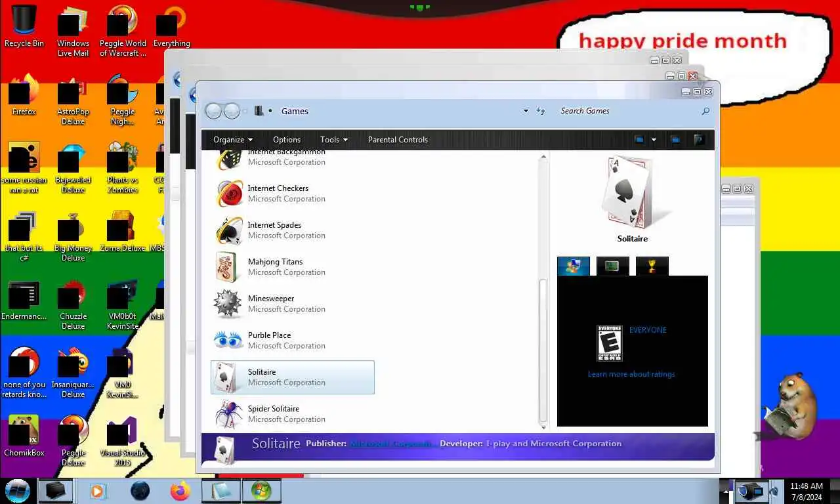
Task: Go back with the Back arrow button
Action: tap(213, 111)
